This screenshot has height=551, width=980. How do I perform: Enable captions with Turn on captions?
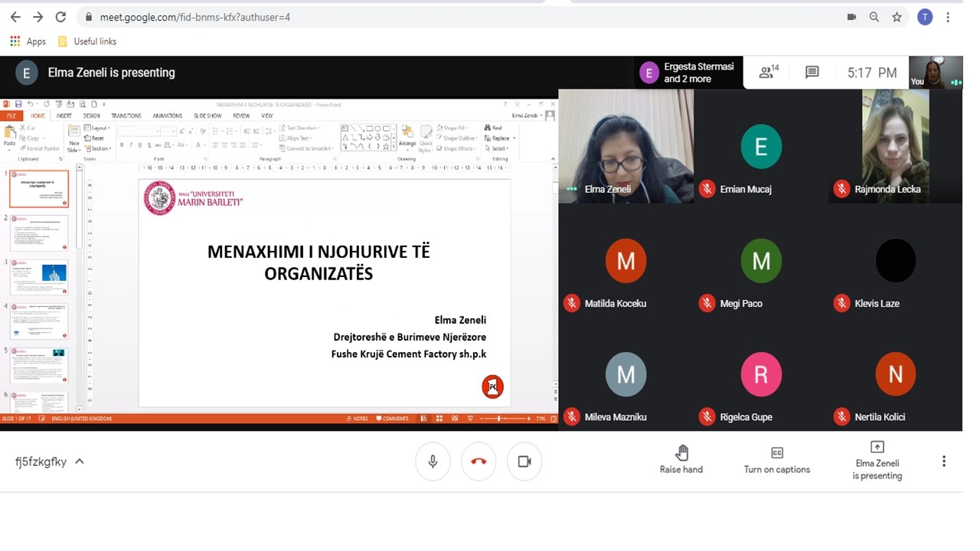pyautogui.click(x=776, y=460)
